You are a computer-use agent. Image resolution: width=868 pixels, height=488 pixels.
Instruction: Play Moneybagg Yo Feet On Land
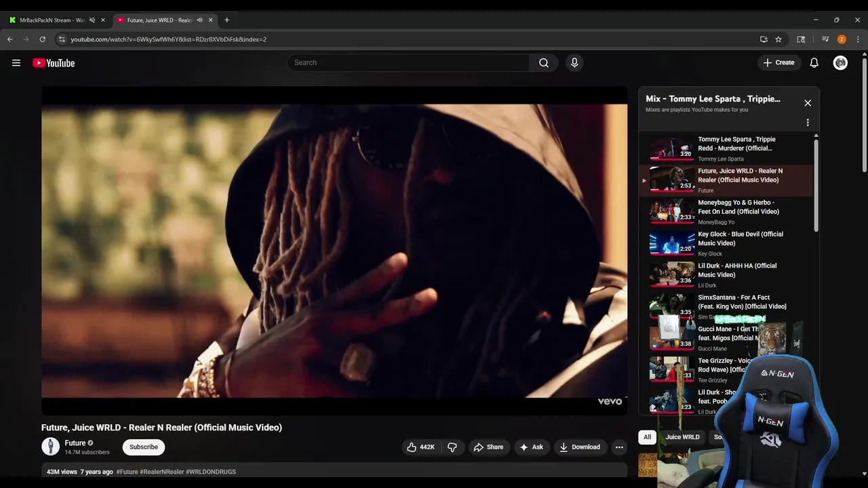(672, 211)
